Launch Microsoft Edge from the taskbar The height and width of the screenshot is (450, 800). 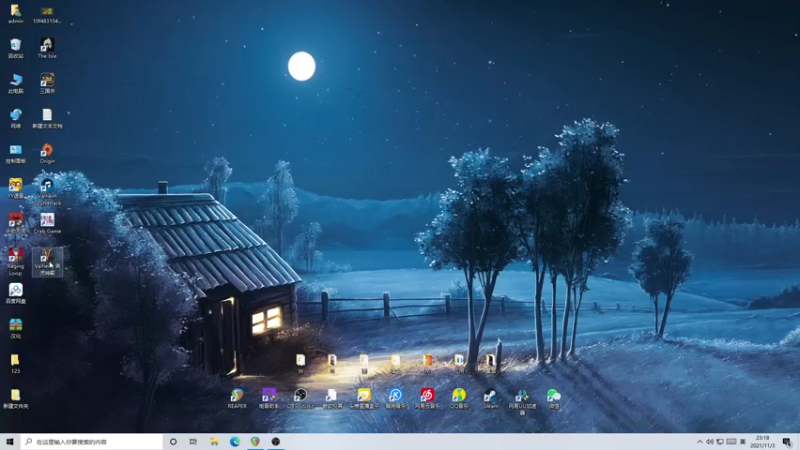pos(235,441)
